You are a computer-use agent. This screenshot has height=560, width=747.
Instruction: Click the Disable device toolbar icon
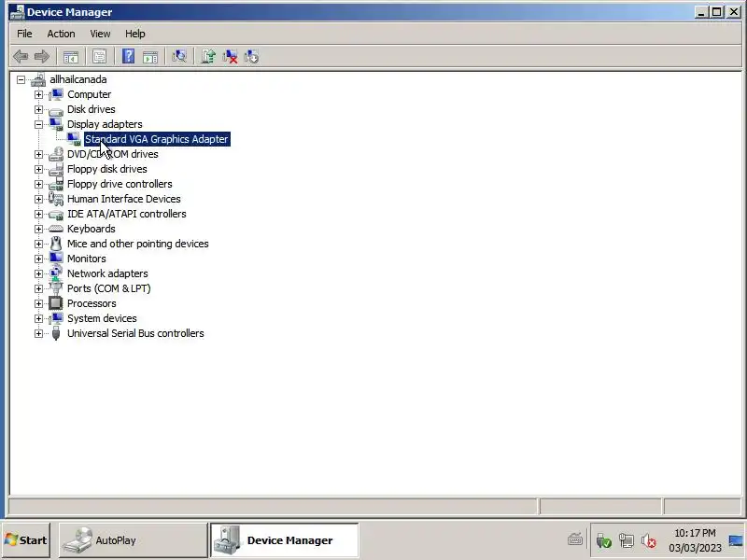tap(251, 56)
